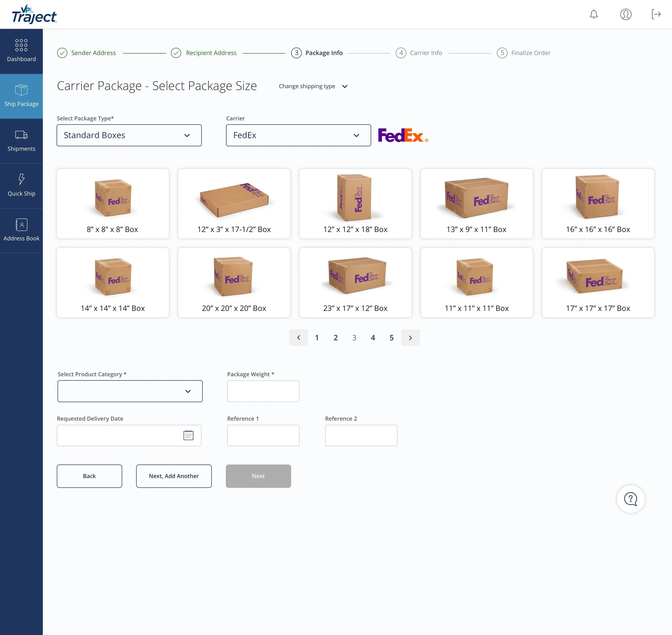Expand Change shipping type menu

pyautogui.click(x=313, y=86)
